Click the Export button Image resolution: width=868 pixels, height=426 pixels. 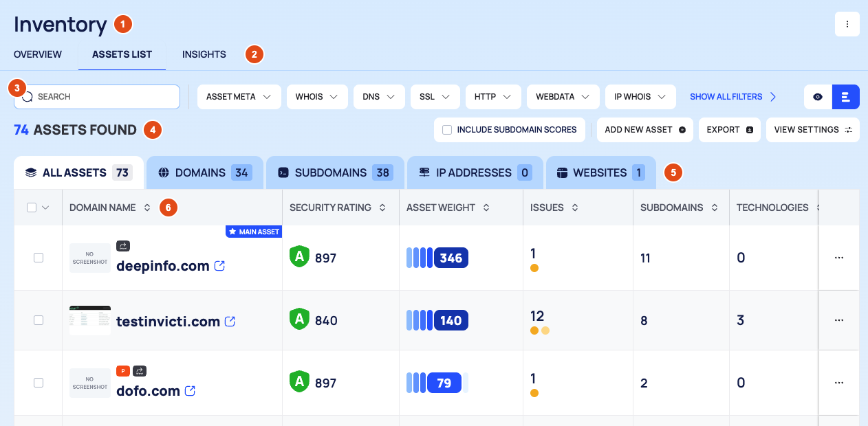click(730, 130)
